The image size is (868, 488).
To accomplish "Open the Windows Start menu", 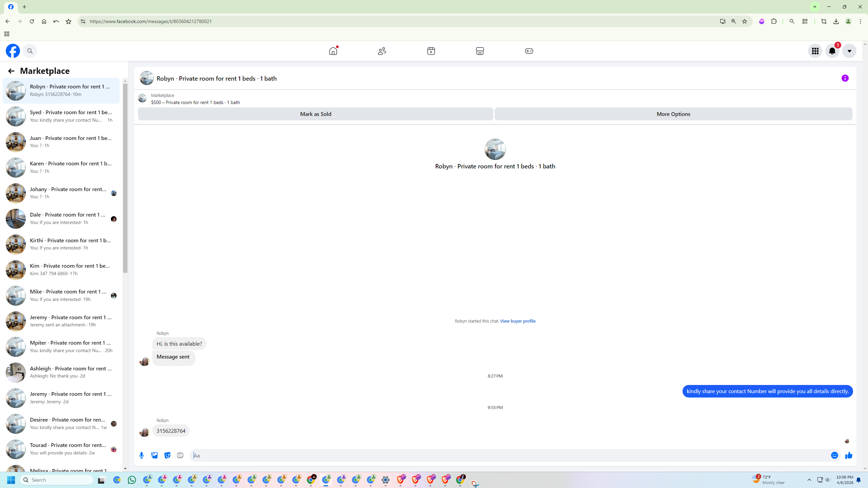I will pyautogui.click(x=11, y=480).
